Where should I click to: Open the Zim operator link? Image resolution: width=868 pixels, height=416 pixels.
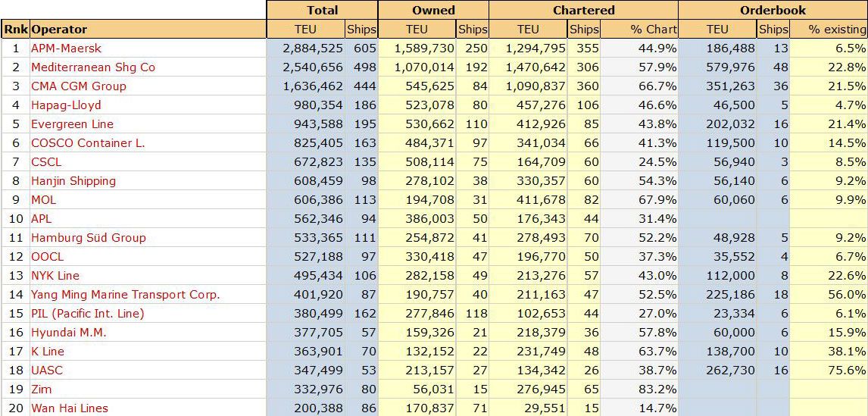click(x=42, y=389)
